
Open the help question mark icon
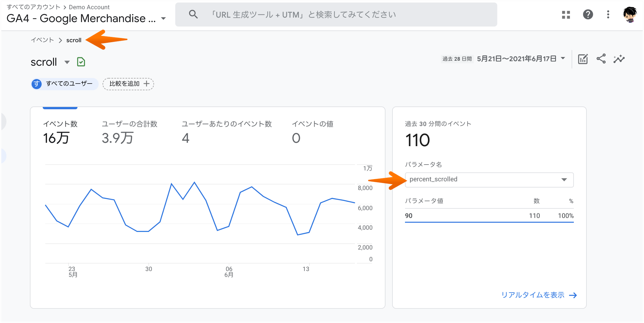coord(588,14)
